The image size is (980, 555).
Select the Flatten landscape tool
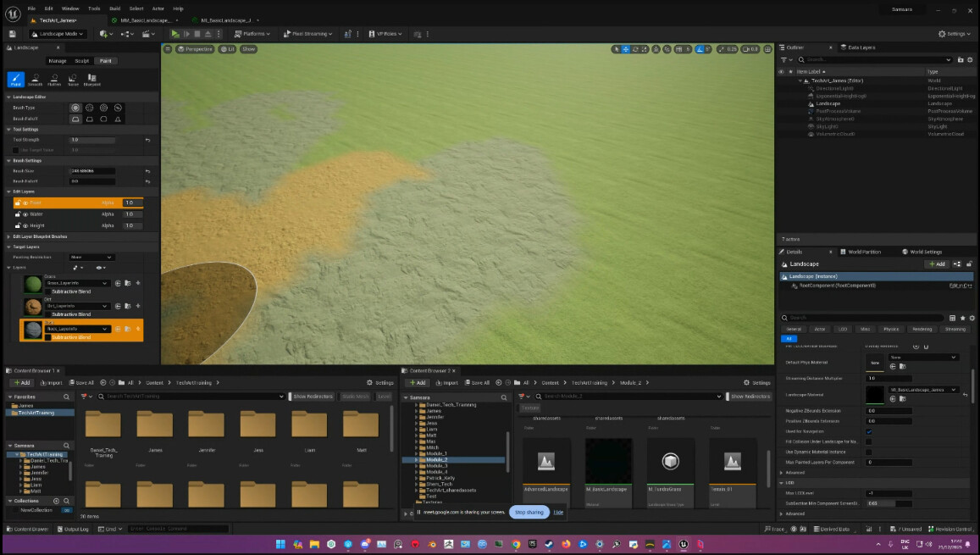(x=53, y=80)
